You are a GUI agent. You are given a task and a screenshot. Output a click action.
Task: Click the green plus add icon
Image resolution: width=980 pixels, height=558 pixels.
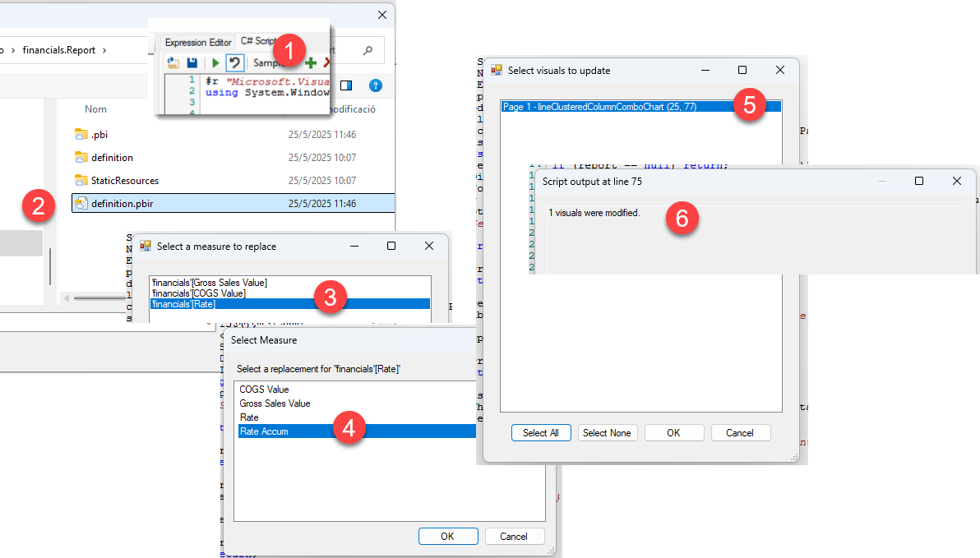311,62
